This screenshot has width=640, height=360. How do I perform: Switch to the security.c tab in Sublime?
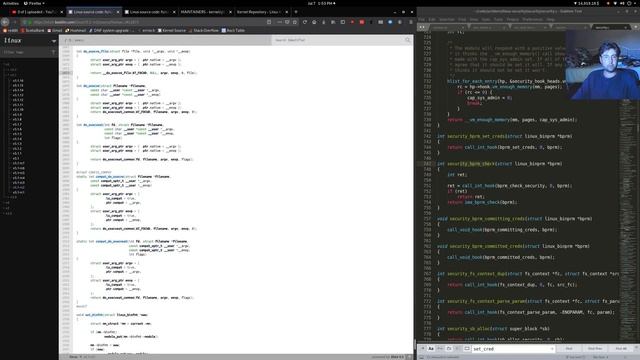[x=610, y=27]
